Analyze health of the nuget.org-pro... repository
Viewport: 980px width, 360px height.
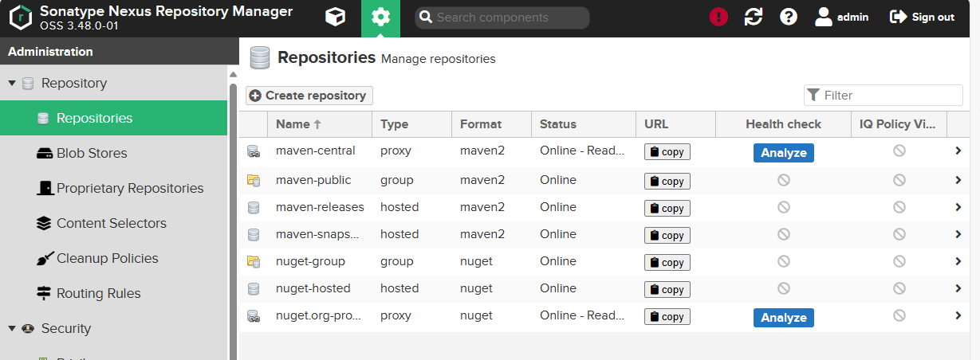(x=784, y=318)
